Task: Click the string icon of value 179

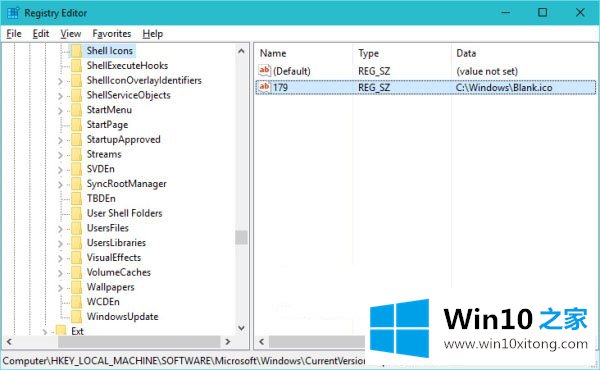Action: (264, 87)
